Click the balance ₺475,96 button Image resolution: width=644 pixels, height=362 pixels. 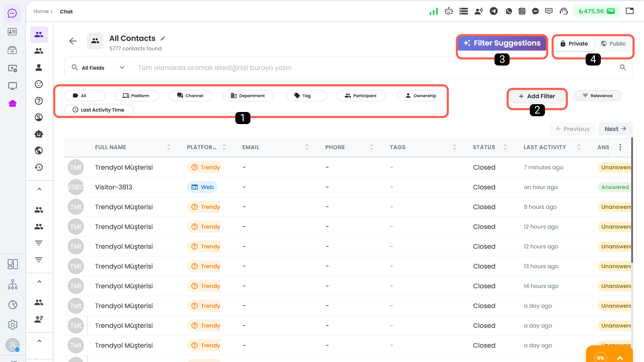[x=597, y=11]
